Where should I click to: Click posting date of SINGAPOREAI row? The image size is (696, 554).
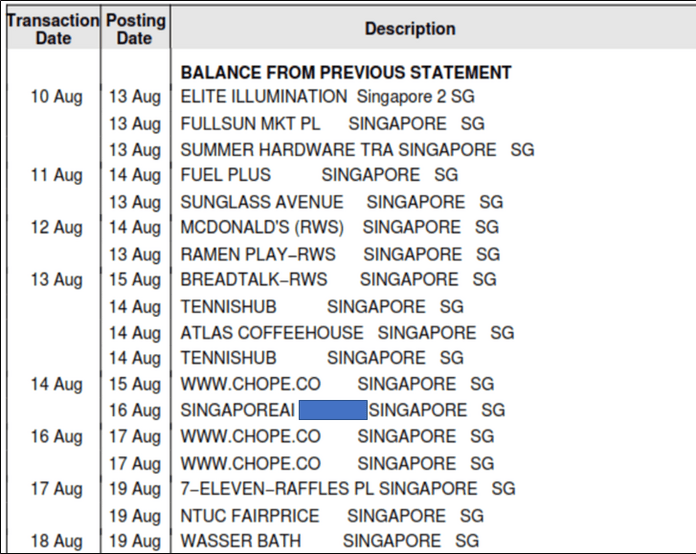[x=135, y=410]
